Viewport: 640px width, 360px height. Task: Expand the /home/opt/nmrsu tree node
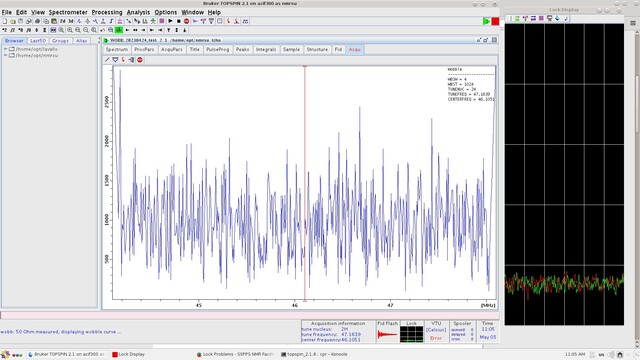(5, 55)
